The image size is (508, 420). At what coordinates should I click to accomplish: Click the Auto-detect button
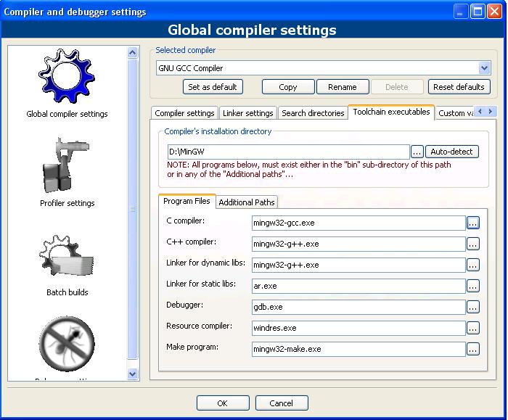[451, 152]
